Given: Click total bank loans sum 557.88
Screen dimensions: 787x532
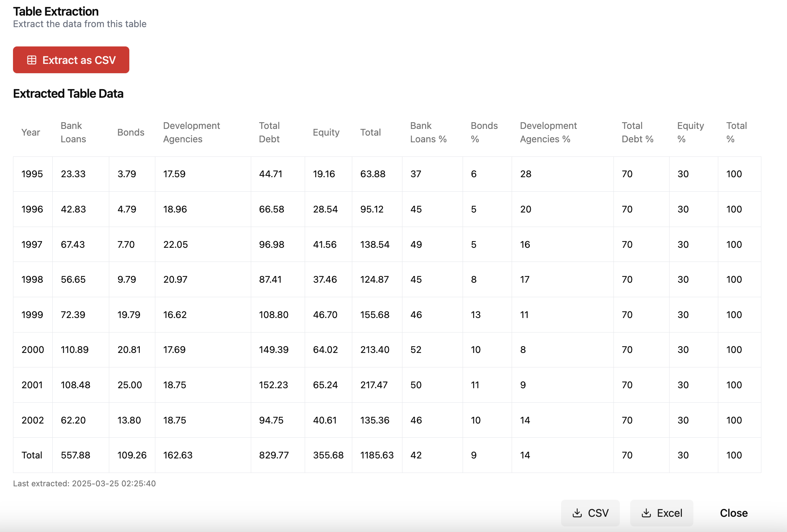Looking at the screenshot, I should point(75,455).
